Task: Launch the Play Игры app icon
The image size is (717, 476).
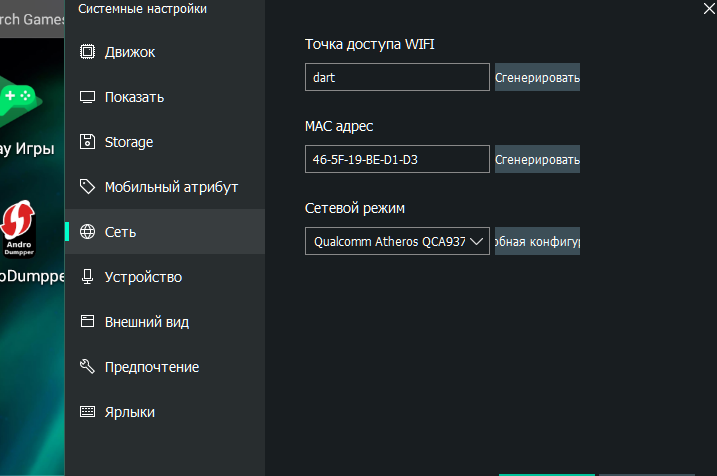Action: click(x=18, y=98)
